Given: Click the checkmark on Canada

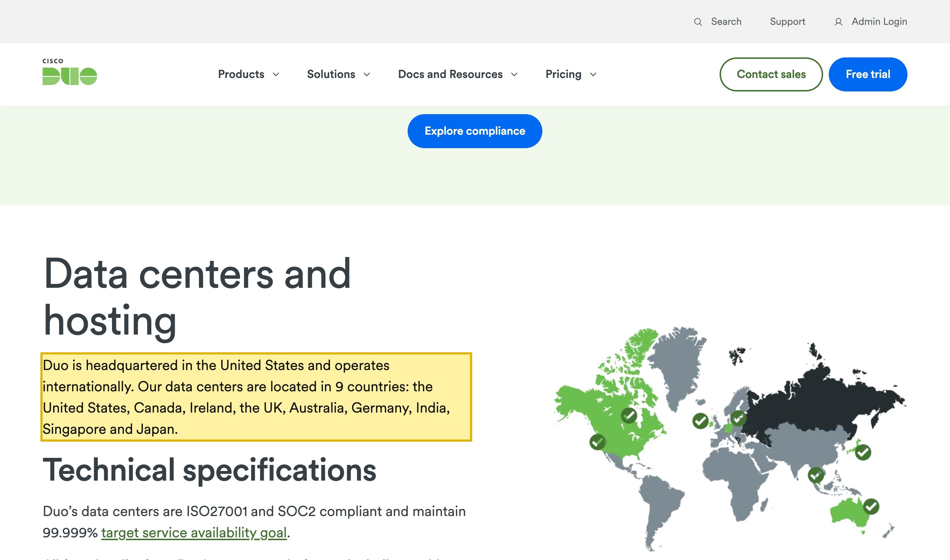Looking at the screenshot, I should (x=629, y=415).
